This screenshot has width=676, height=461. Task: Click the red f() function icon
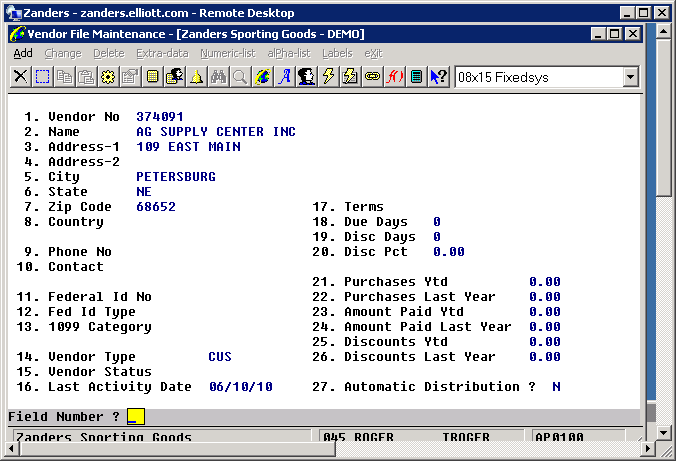394,77
